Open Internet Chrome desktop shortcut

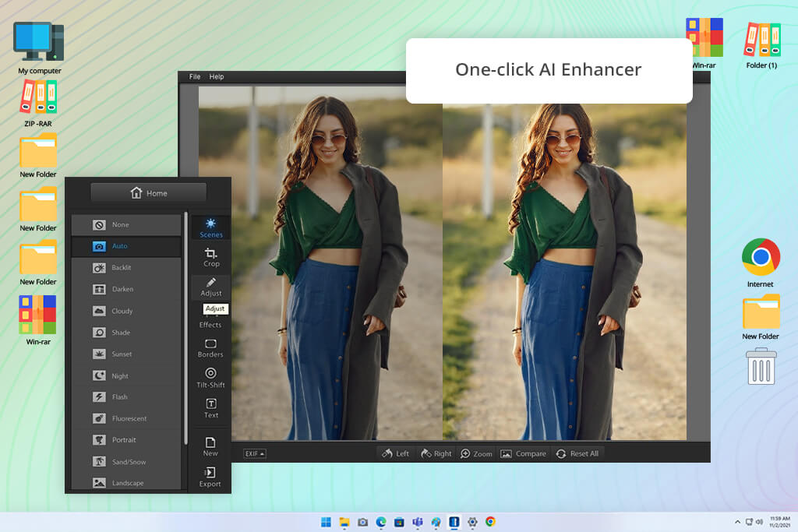tap(761, 263)
